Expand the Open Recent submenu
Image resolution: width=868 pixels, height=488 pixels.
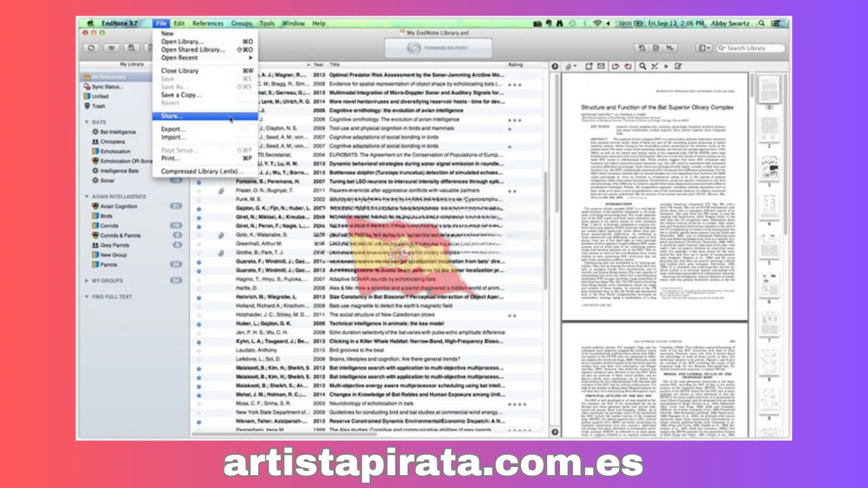pos(205,58)
